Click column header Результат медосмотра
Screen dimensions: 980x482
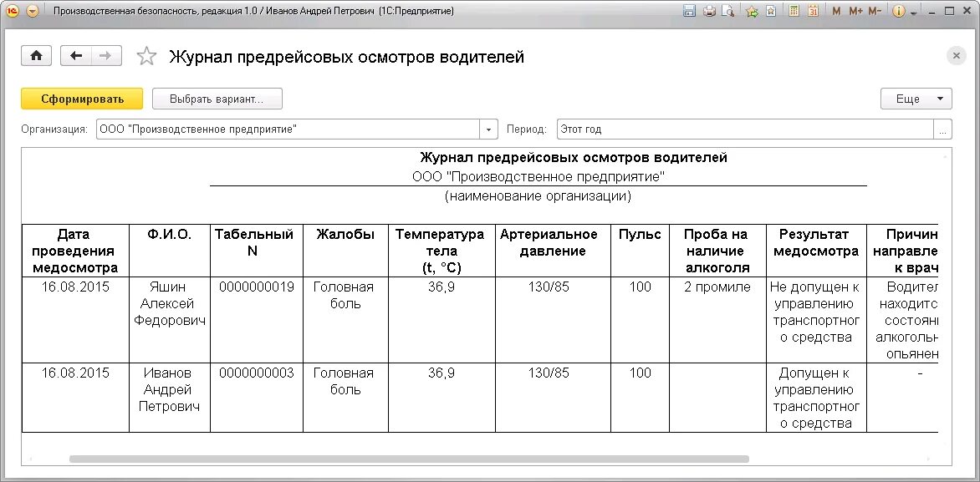click(x=816, y=251)
